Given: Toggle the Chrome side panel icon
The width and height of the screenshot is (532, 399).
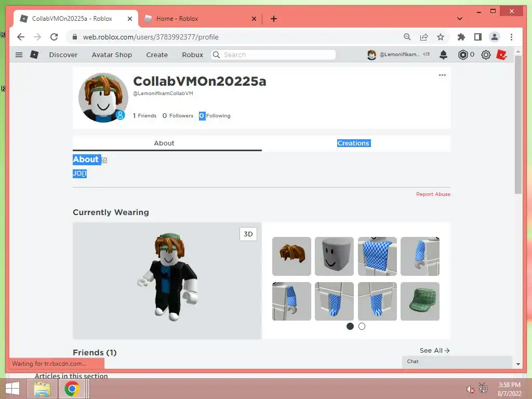Looking at the screenshot, I should click(x=478, y=37).
